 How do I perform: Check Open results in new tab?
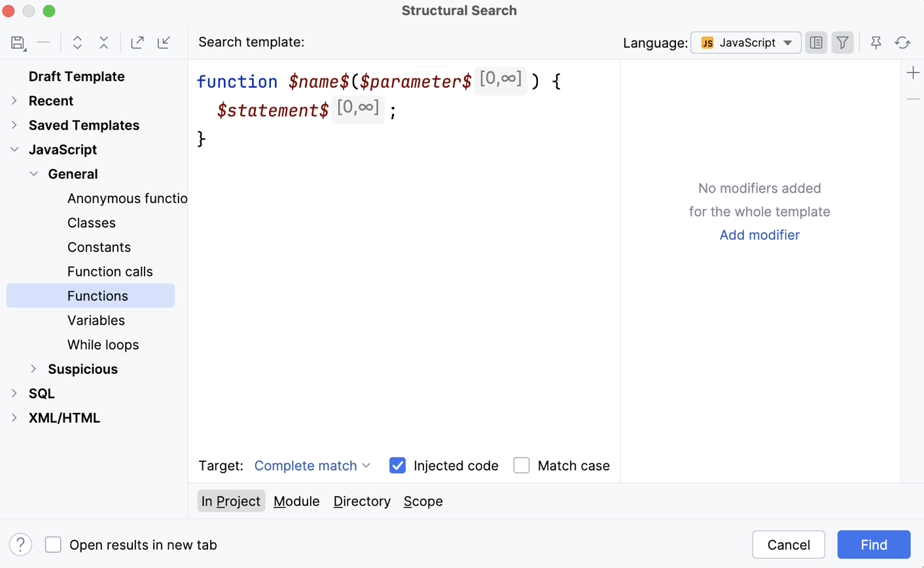click(x=52, y=544)
